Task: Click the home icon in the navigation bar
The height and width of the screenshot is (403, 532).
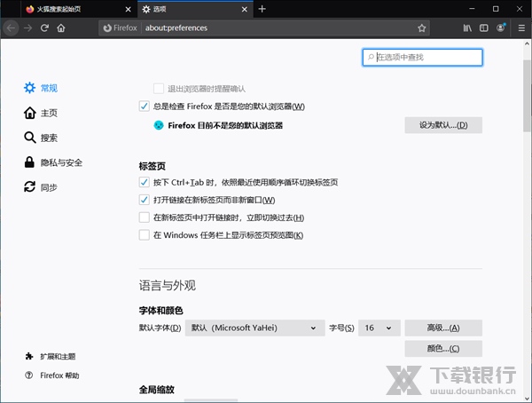Action: pyautogui.click(x=61, y=28)
